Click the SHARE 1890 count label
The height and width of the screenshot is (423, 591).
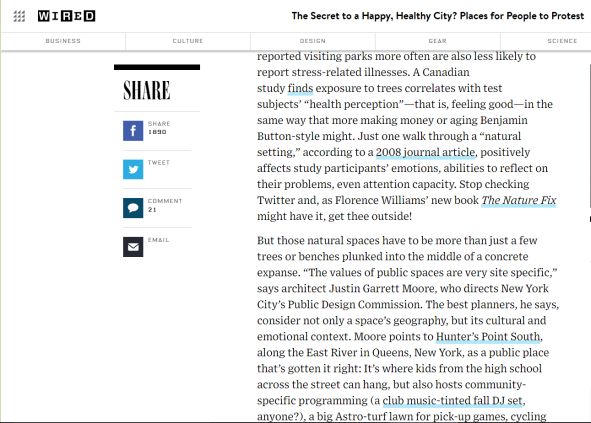159,128
